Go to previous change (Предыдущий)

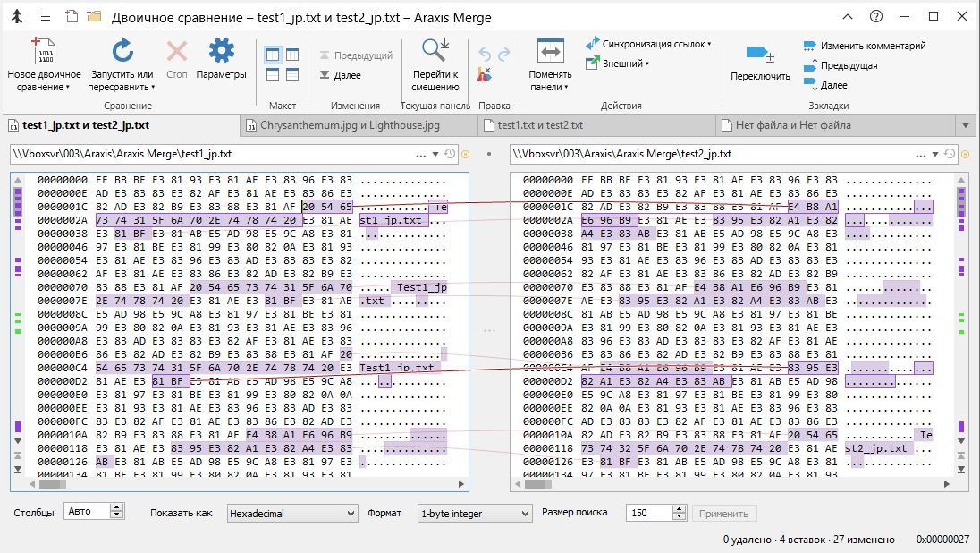pyautogui.click(x=356, y=55)
